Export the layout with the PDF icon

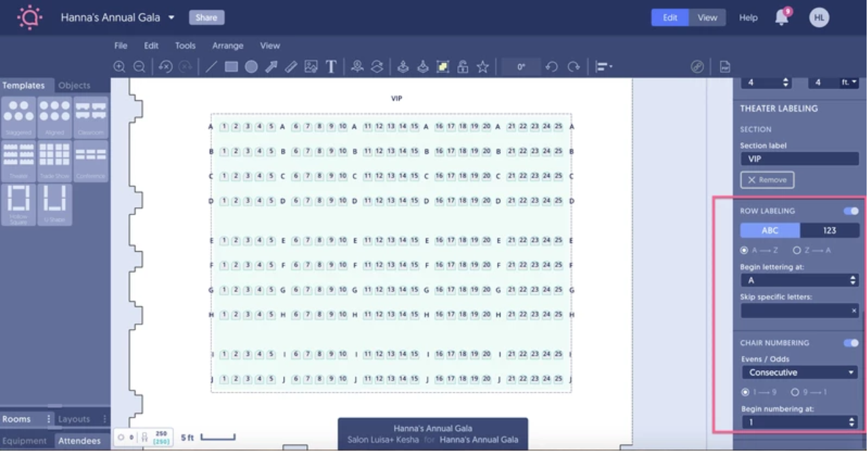coord(724,66)
